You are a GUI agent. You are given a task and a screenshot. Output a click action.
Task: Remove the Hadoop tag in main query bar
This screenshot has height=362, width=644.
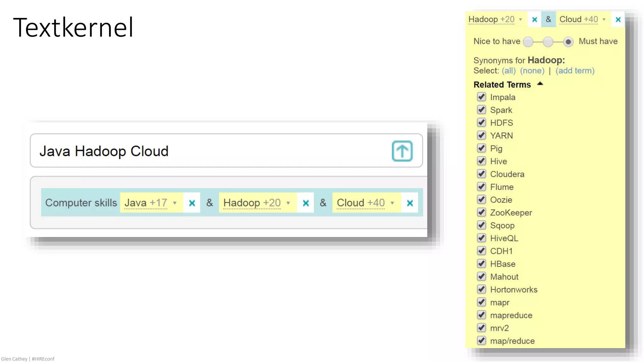[x=306, y=203]
